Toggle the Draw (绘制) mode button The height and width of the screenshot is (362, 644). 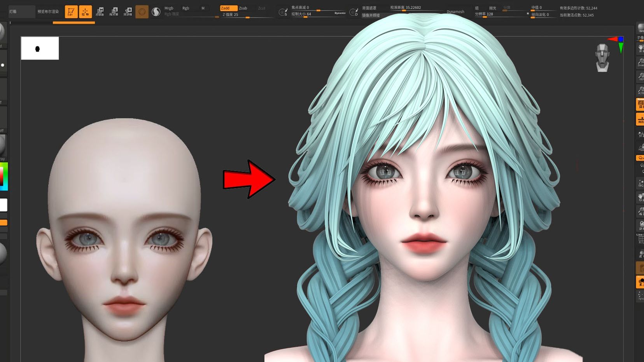[x=85, y=12]
